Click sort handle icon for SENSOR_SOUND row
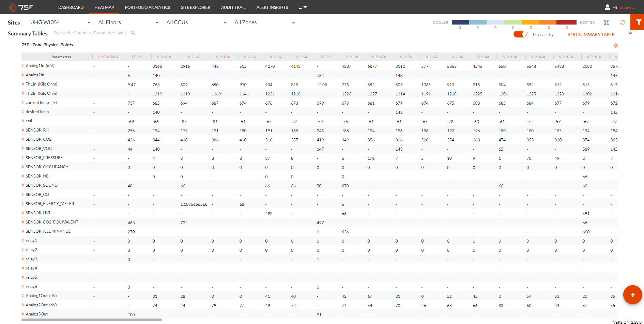Viewport: 644px width, 324px height. pos(23,185)
